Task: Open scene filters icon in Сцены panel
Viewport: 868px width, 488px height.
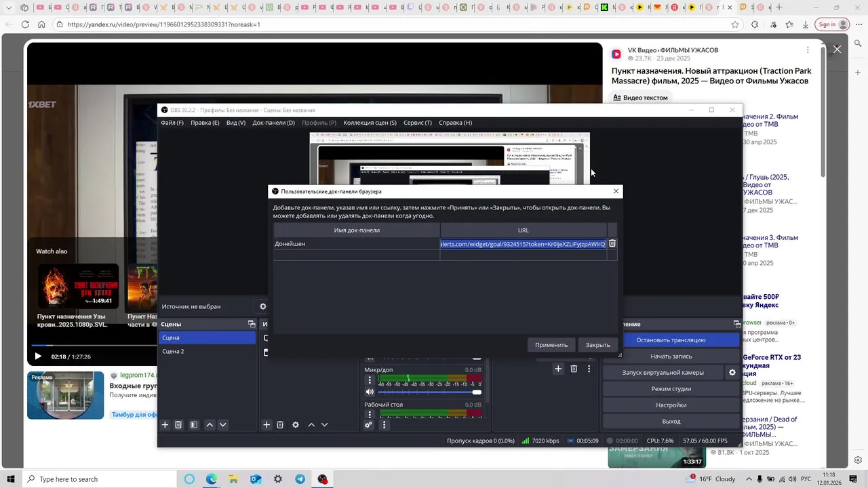Action: coord(194,425)
